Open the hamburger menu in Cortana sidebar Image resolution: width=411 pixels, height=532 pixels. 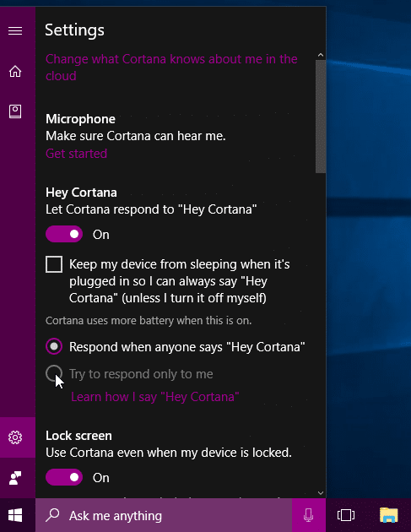[x=15, y=31]
